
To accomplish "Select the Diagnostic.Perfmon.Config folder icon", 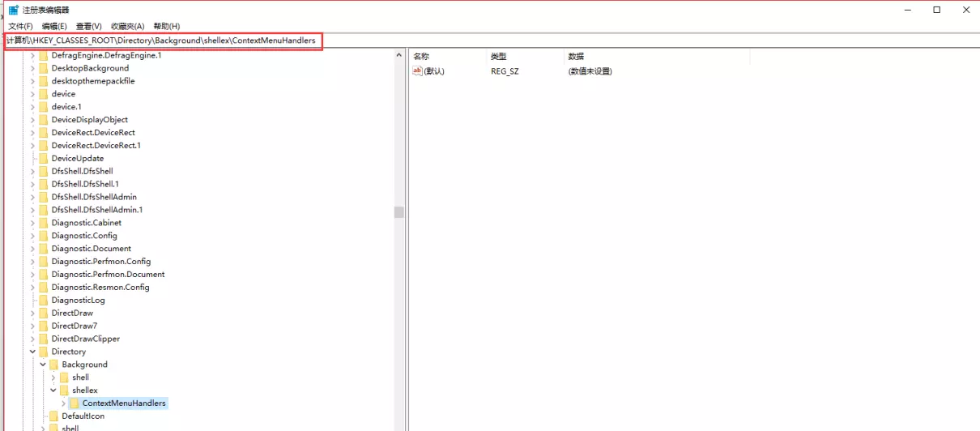I will pos(44,262).
